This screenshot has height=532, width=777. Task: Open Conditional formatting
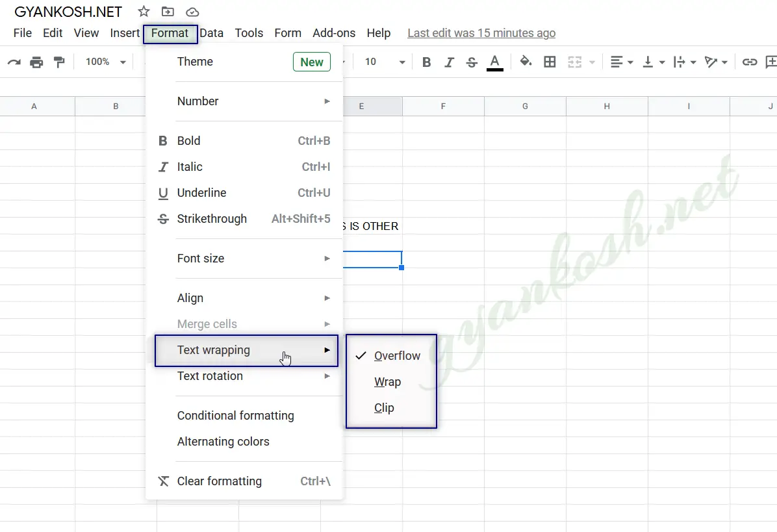[244, 416]
